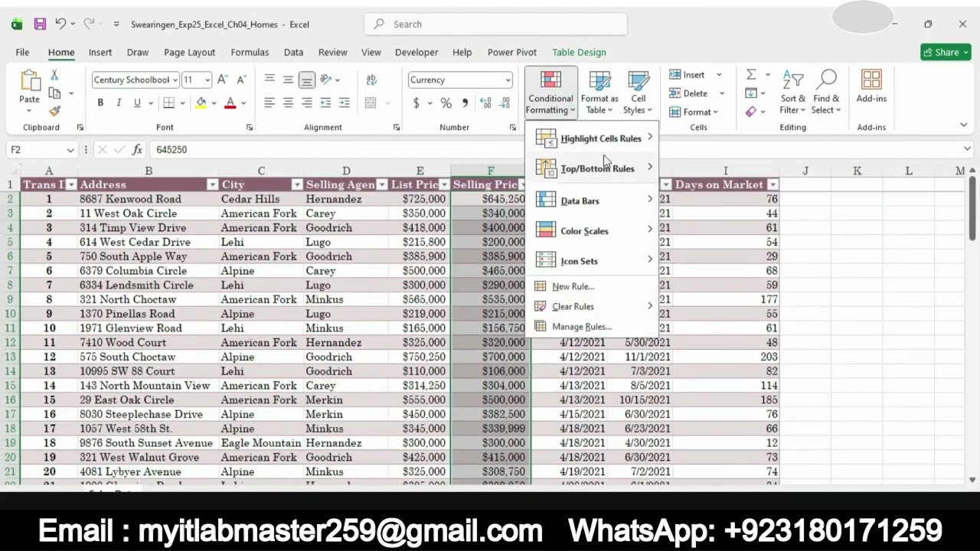Toggle Center horizontal alignment
Viewport: 980px width, 551px height.
click(288, 103)
